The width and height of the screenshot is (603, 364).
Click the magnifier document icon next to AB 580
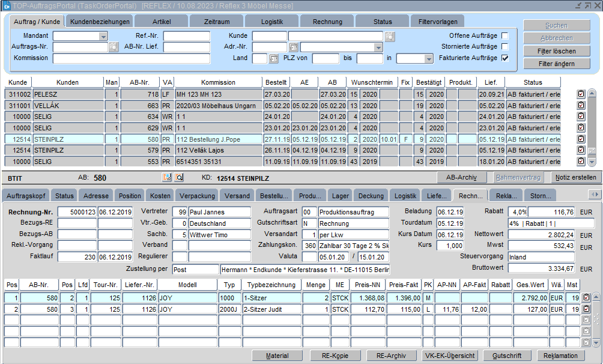tap(179, 178)
